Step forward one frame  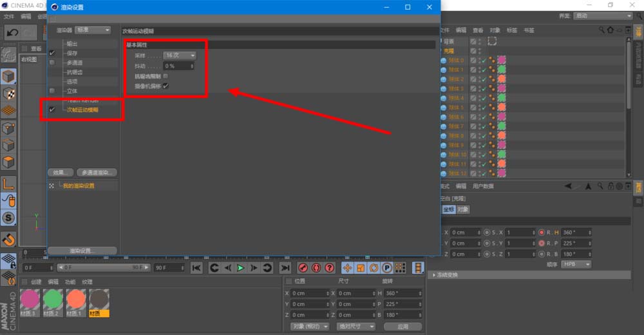(x=254, y=268)
